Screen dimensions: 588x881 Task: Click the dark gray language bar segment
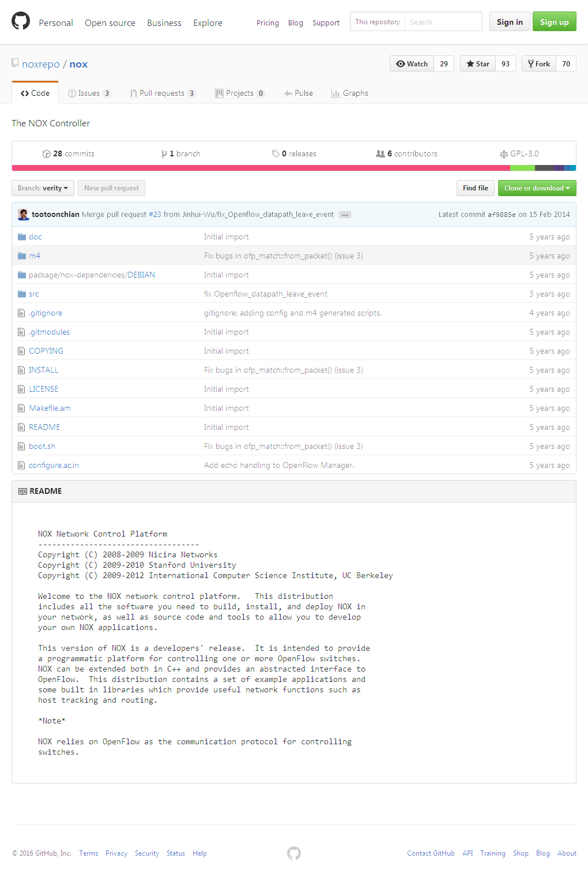544,168
